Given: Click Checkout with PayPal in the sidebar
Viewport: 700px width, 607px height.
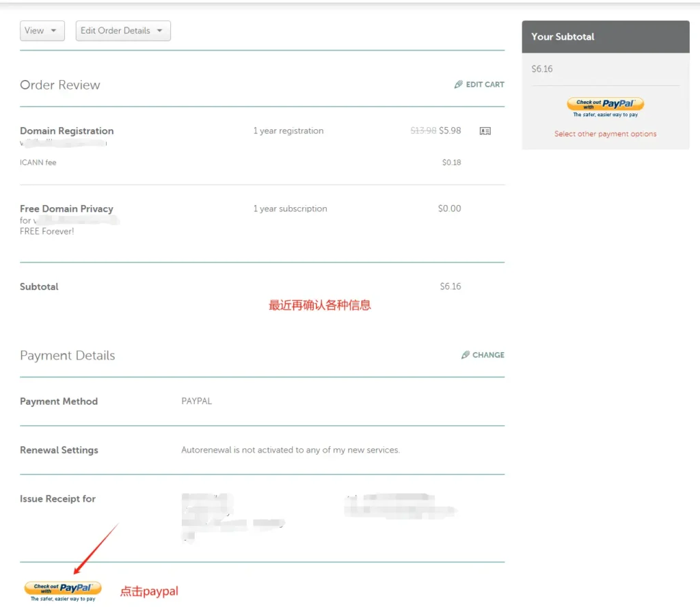Looking at the screenshot, I should pyautogui.click(x=605, y=104).
